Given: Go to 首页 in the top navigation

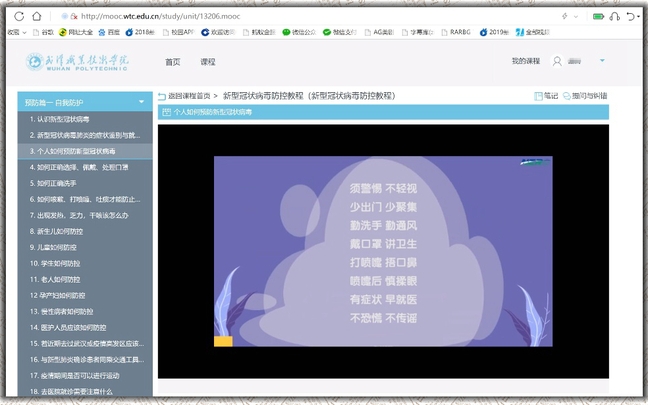Looking at the screenshot, I should point(173,62).
